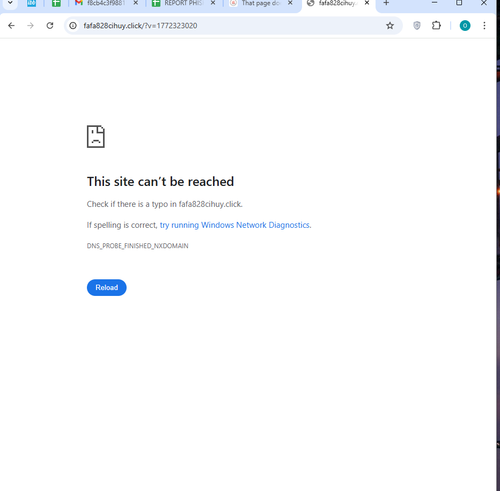
Task: Open the shield extension icon
Action: [x=417, y=26]
